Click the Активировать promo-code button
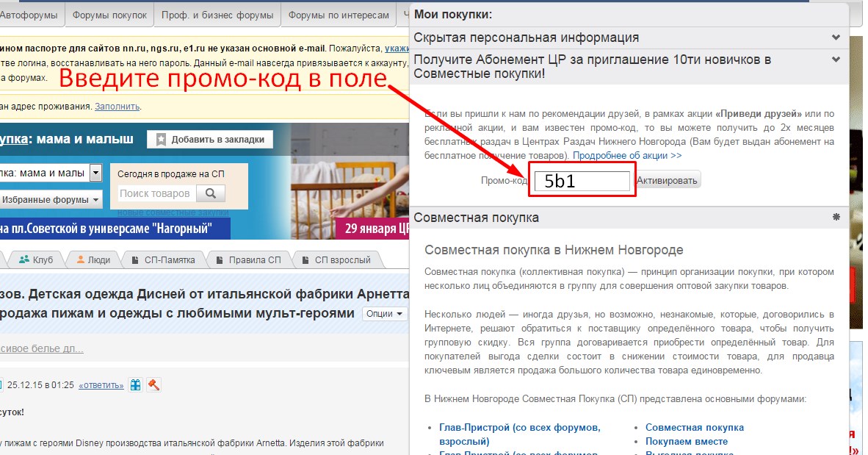Viewport: 868px width, 455px height. 667,180
